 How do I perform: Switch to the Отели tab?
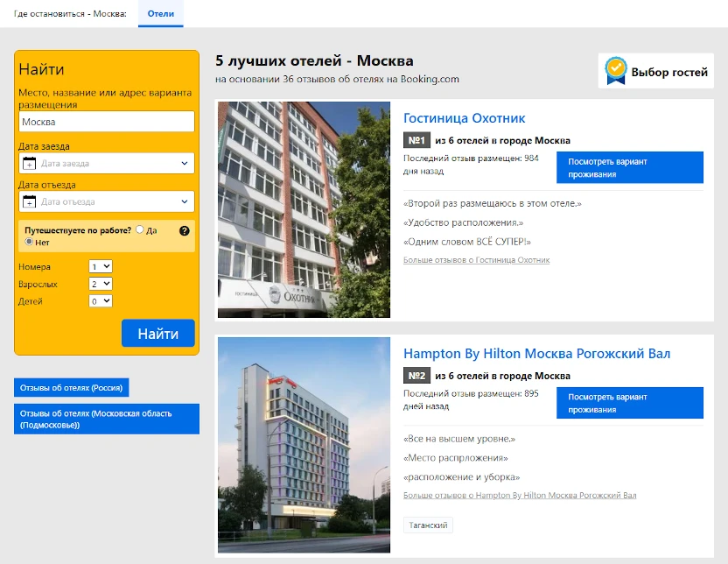tap(160, 14)
